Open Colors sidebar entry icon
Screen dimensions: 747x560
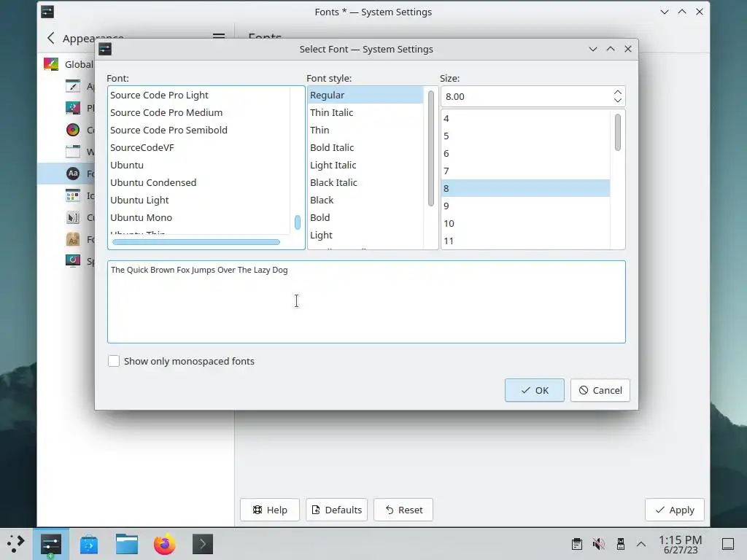(x=73, y=130)
